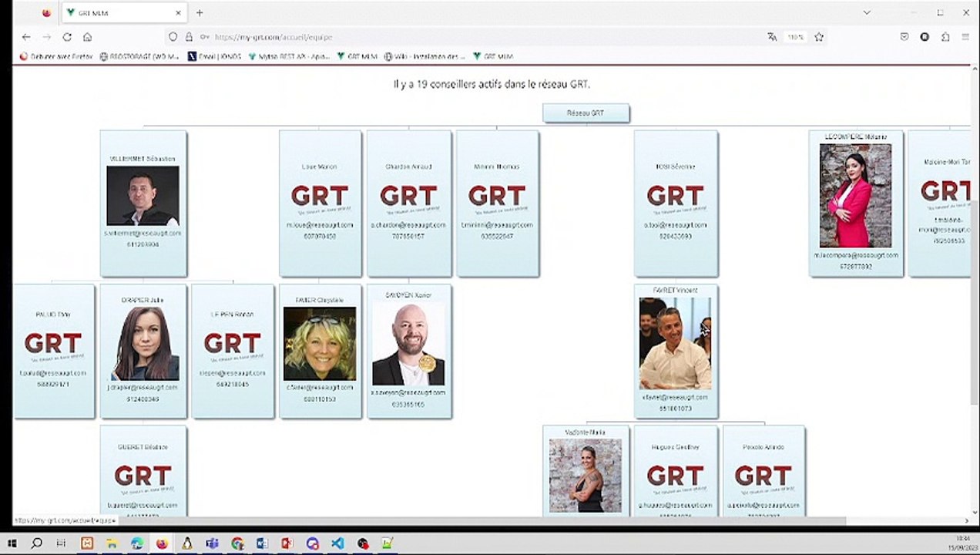The height and width of the screenshot is (555, 980).
Task: Select the GUERET Béatrice advisor card
Action: point(143,470)
